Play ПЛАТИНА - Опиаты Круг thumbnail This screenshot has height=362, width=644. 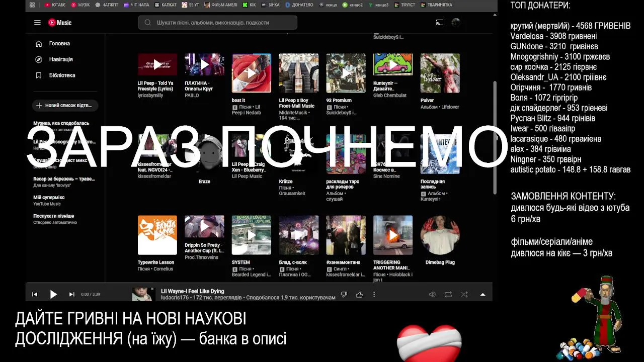tap(204, 64)
